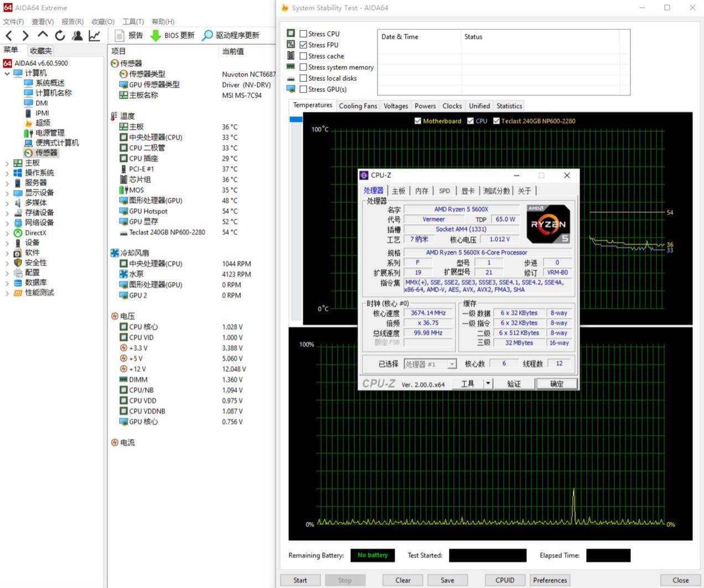This screenshot has width=704, height=588.
Task: Open Preferences in stability test
Action: (x=550, y=580)
